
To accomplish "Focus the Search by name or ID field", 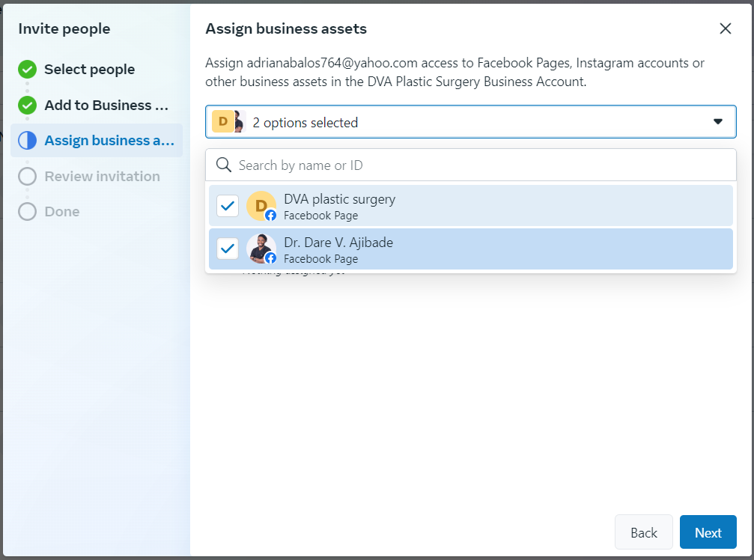I will pos(471,165).
